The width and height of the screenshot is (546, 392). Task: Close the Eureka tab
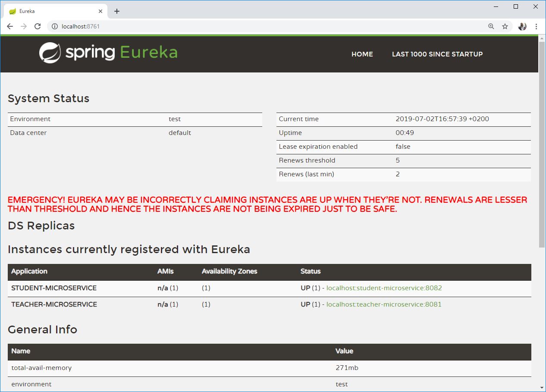coord(101,11)
